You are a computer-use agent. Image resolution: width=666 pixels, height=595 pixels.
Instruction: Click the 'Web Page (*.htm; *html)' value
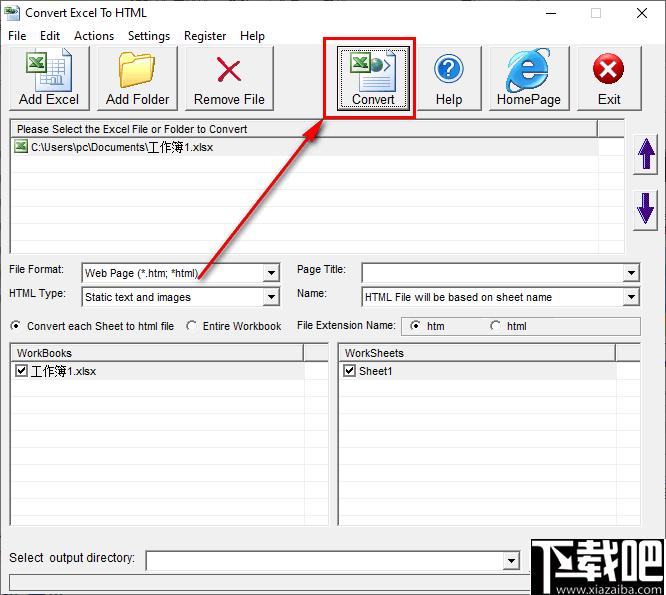pyautogui.click(x=141, y=273)
